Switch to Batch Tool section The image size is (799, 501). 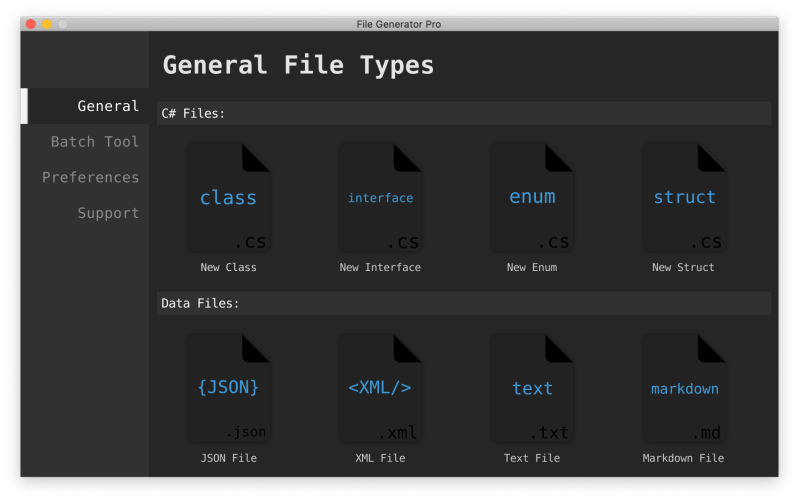85,142
